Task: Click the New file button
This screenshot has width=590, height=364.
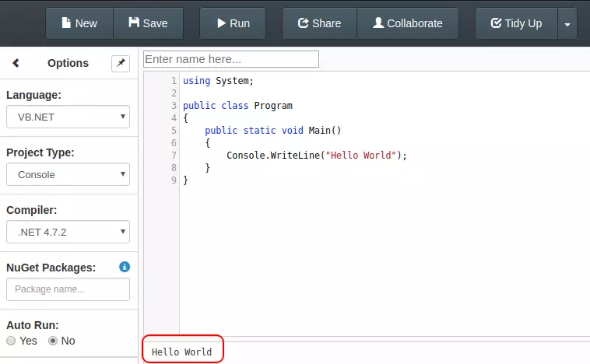Action: click(x=79, y=23)
